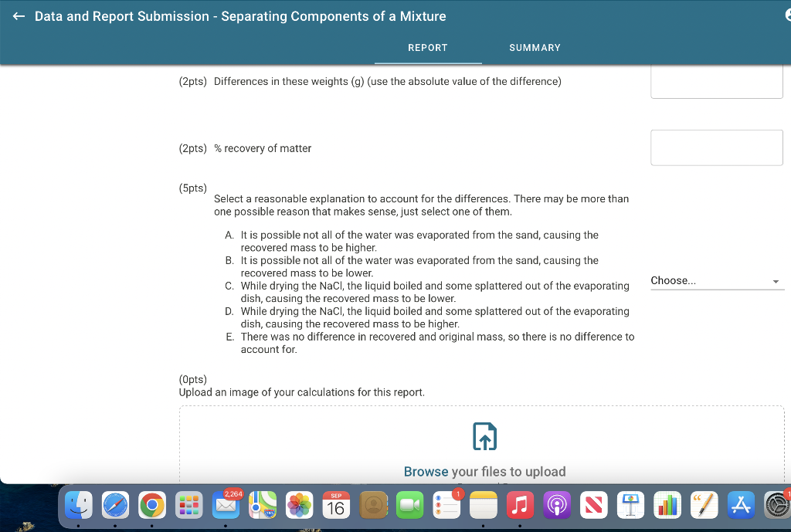Open FaceTime from the dock
This screenshot has width=791, height=532.
(409, 505)
